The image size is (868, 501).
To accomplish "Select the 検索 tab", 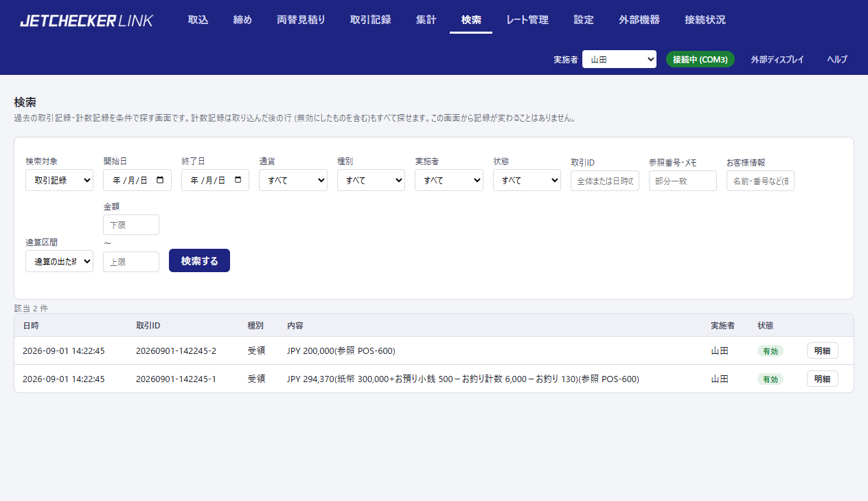I will 471,20.
